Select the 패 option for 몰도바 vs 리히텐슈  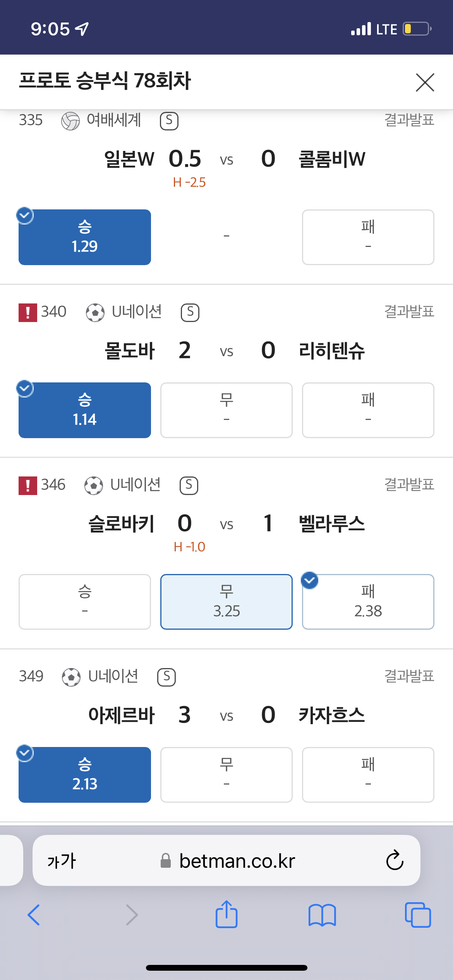click(368, 410)
